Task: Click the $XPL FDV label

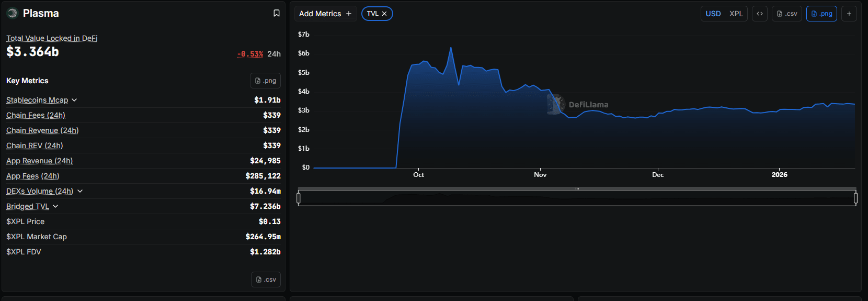Action: click(x=24, y=252)
